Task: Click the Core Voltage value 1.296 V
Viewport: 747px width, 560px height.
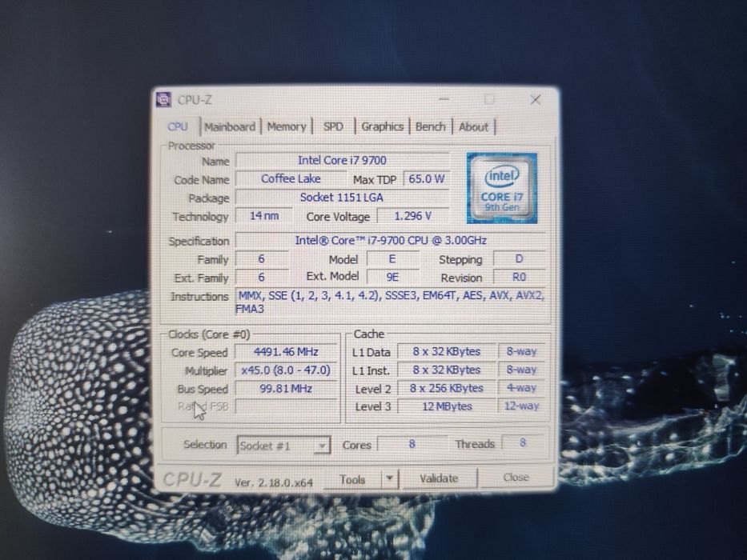Action: point(412,216)
